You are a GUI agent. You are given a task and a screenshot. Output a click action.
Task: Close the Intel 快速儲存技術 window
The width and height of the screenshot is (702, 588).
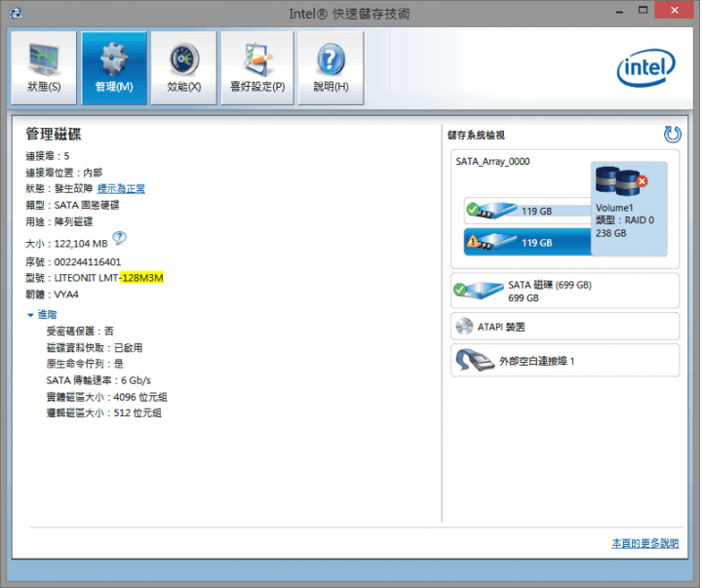point(675,11)
